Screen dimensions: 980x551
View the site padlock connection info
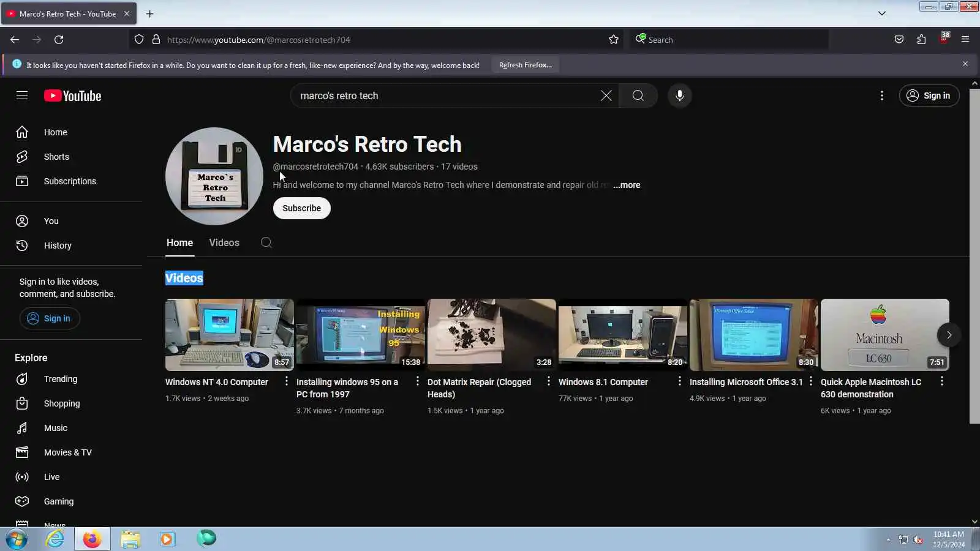pos(156,40)
